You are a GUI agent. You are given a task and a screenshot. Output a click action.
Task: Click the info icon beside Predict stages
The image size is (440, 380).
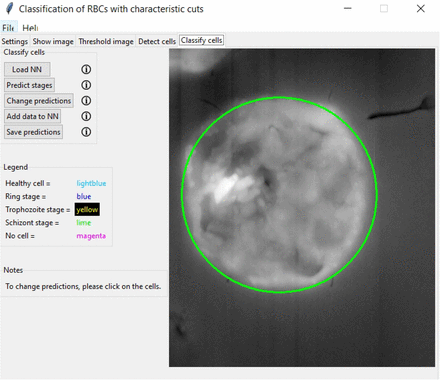[x=86, y=85]
